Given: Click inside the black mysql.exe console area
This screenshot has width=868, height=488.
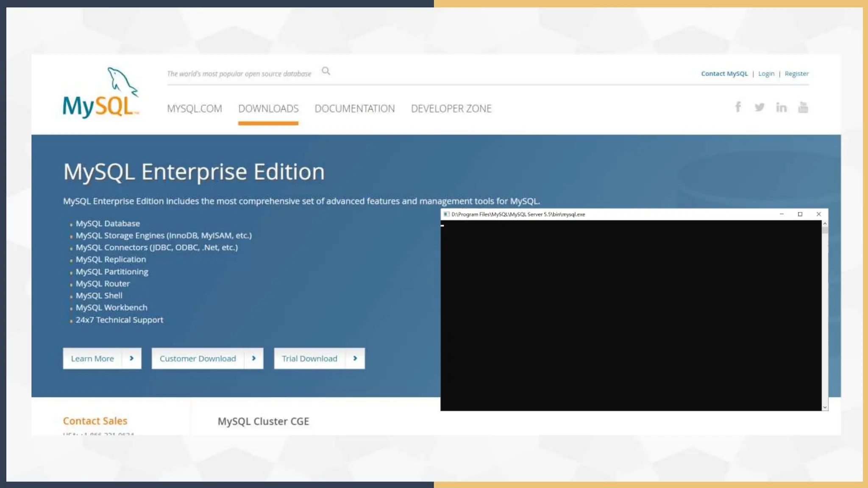Looking at the screenshot, I should [631, 316].
